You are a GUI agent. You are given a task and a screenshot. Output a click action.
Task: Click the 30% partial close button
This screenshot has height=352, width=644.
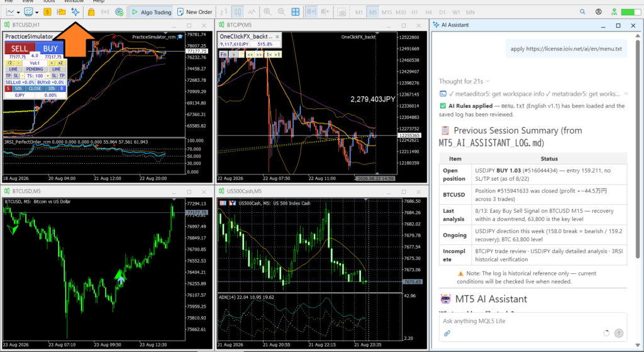tap(52, 88)
